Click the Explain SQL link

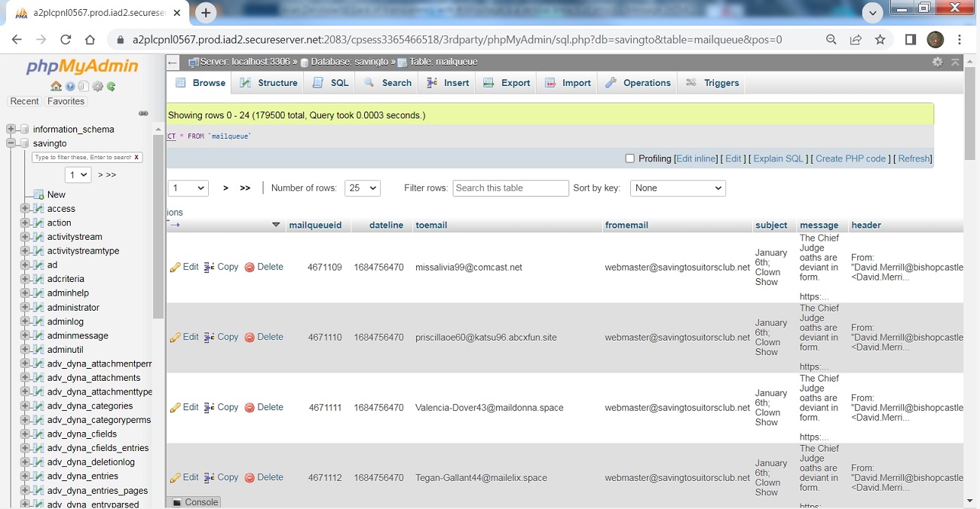pyautogui.click(x=778, y=158)
